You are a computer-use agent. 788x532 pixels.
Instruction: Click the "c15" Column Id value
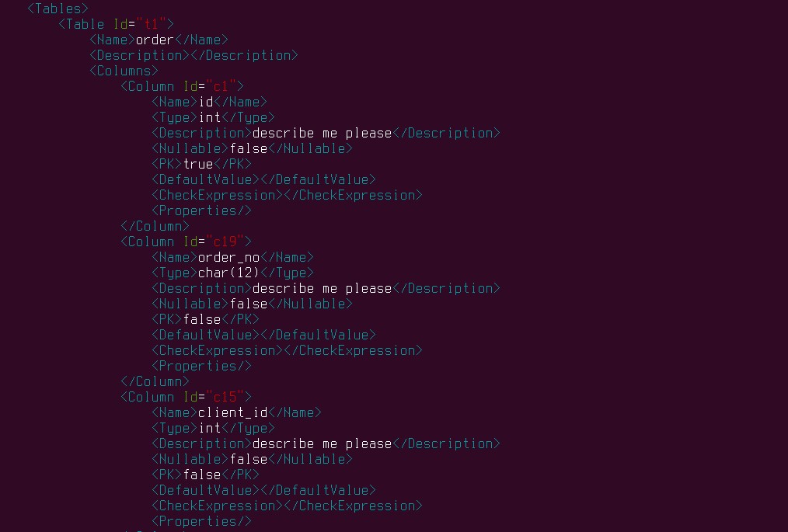coord(229,397)
